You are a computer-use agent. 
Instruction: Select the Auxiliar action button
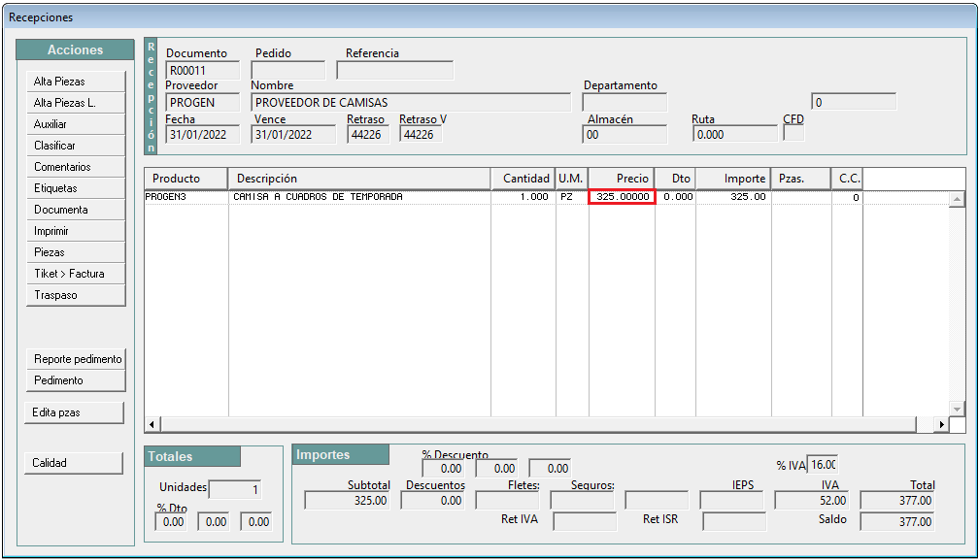tap(76, 124)
